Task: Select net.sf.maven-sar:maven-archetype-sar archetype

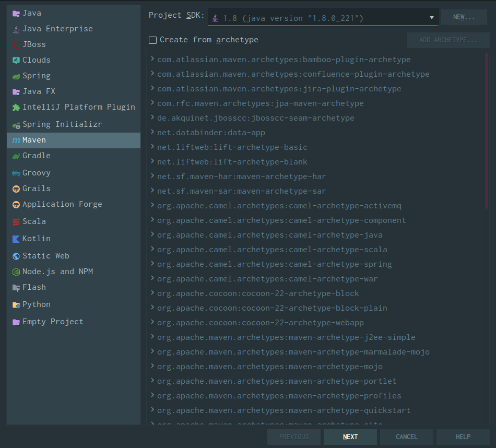Action: pos(241,191)
